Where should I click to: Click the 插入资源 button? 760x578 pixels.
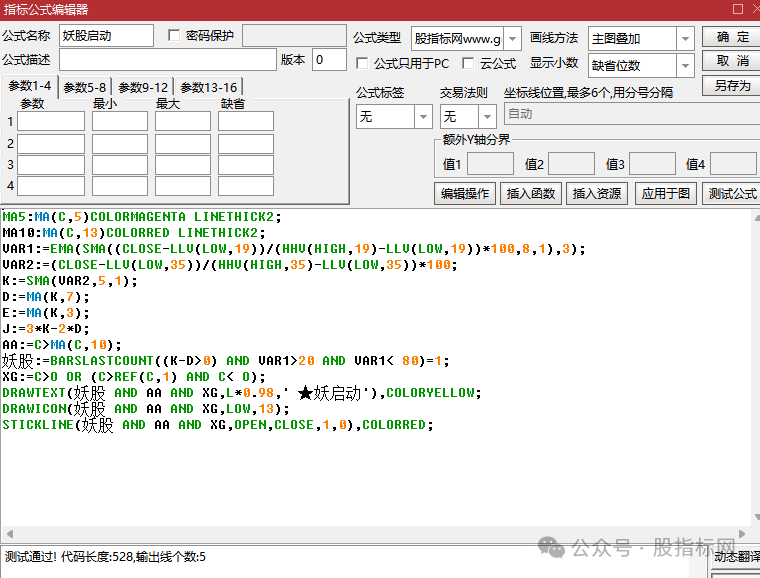pyautogui.click(x=597, y=194)
